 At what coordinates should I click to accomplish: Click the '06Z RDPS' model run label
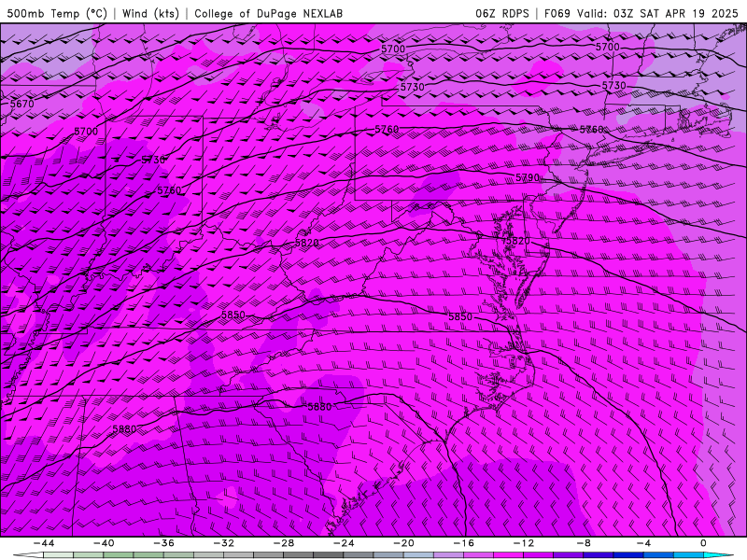502,13
